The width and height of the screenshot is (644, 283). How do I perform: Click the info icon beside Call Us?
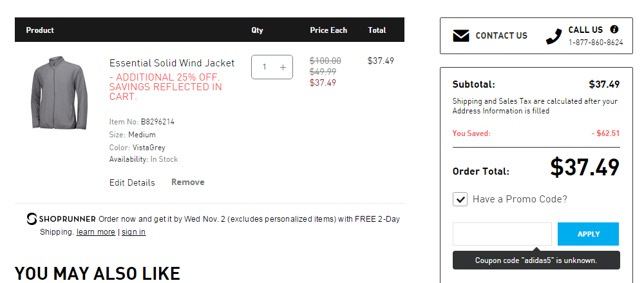(x=614, y=30)
